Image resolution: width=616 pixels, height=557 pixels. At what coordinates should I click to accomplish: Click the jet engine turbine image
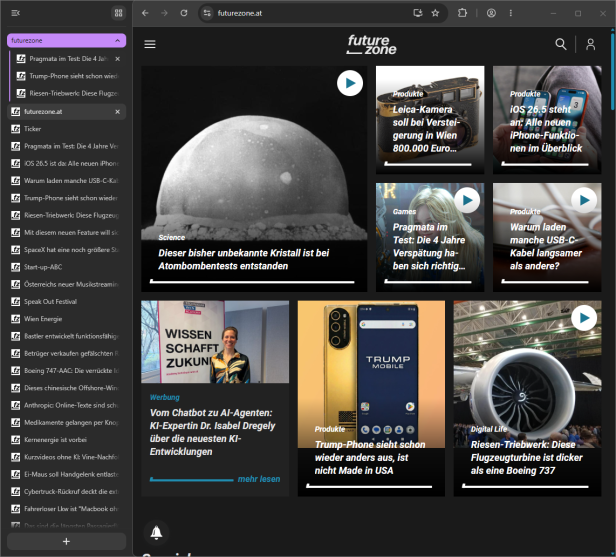[x=527, y=373]
